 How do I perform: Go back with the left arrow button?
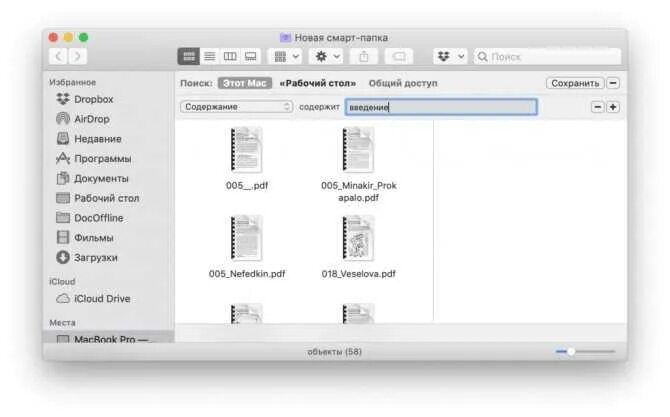click(59, 56)
